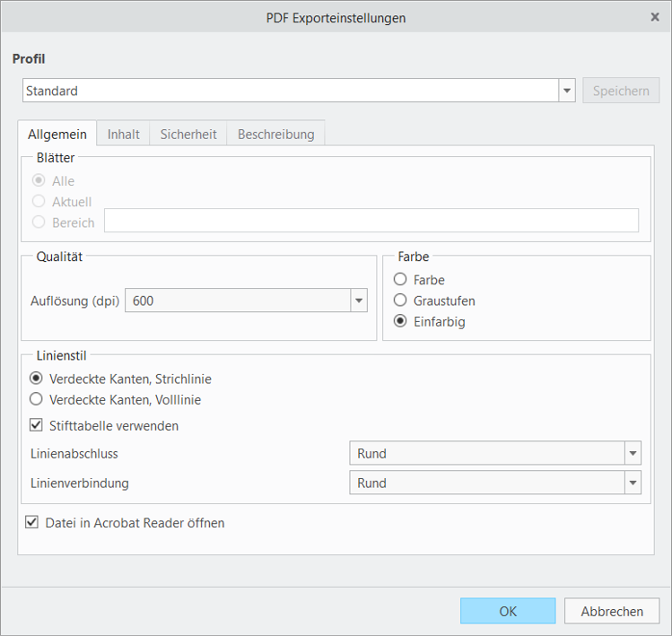Select the Farbe color option

(400, 280)
